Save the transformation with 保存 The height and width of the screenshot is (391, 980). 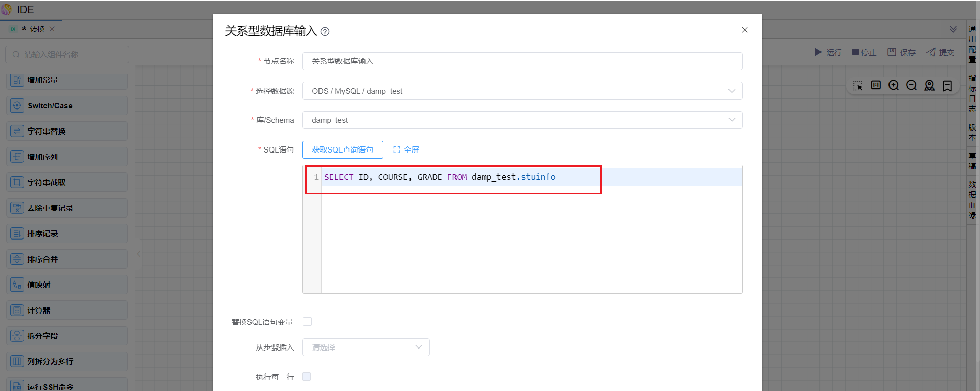pos(901,52)
